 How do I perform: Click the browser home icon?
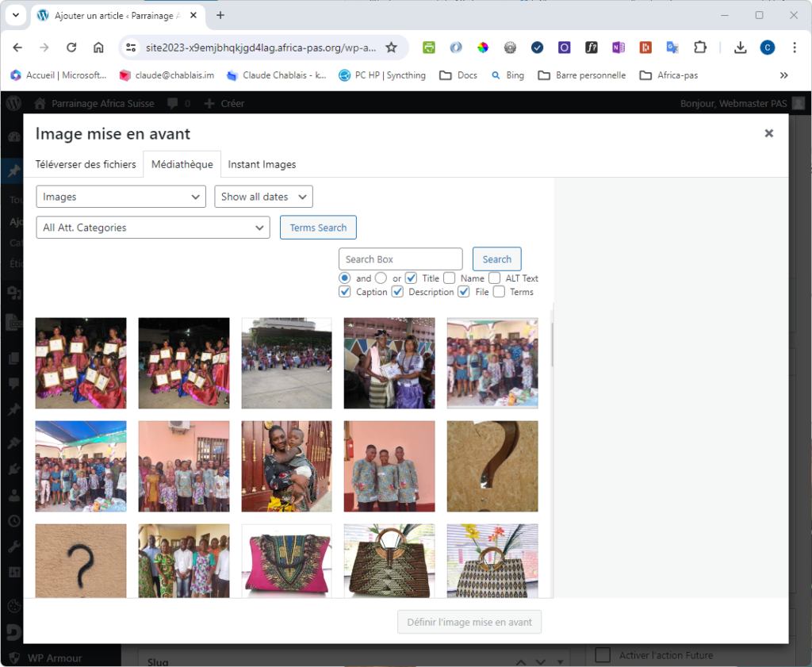coord(98,48)
